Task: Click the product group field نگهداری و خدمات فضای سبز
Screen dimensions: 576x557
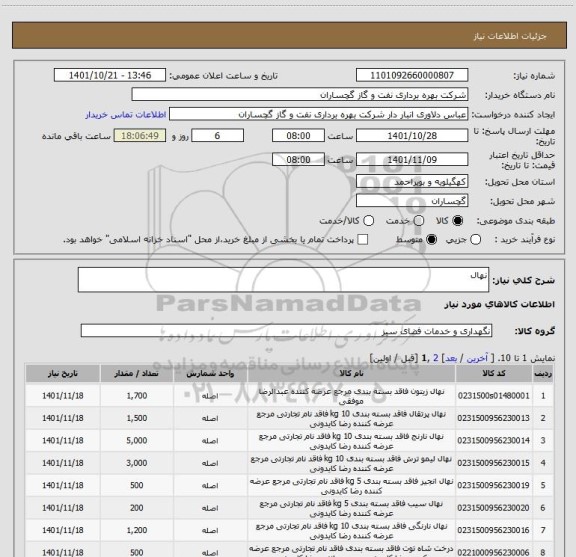Action: tap(286, 331)
